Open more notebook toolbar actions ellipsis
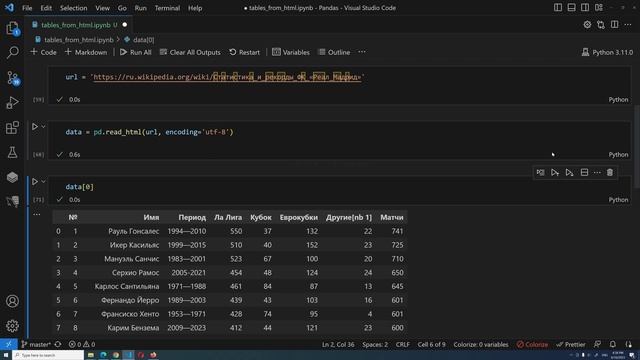 point(362,52)
